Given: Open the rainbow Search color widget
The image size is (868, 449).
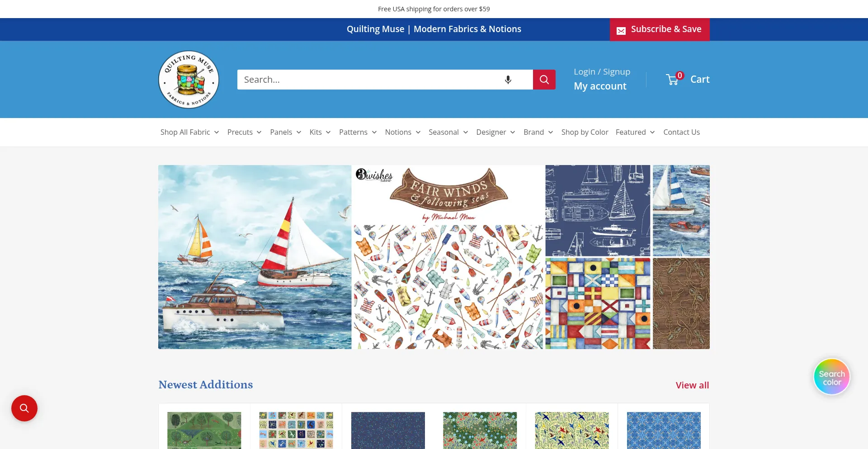Looking at the screenshot, I should (832, 377).
